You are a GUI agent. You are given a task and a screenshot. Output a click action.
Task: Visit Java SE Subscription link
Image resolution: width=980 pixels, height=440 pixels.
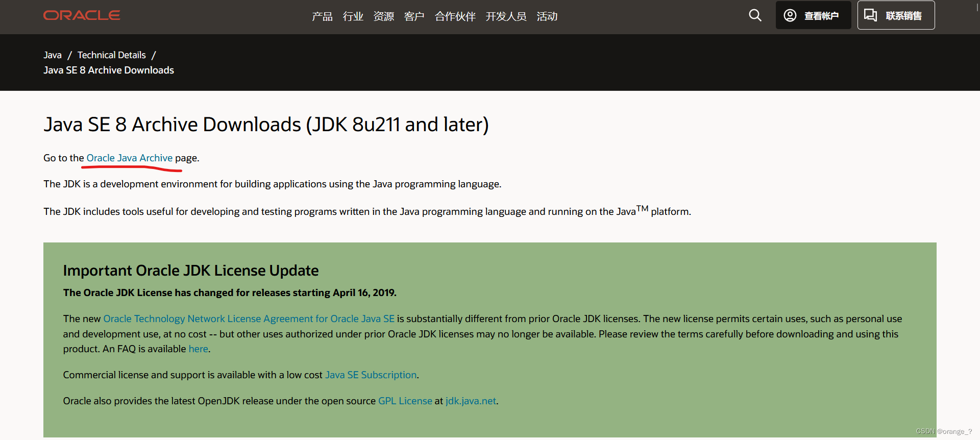coord(371,375)
